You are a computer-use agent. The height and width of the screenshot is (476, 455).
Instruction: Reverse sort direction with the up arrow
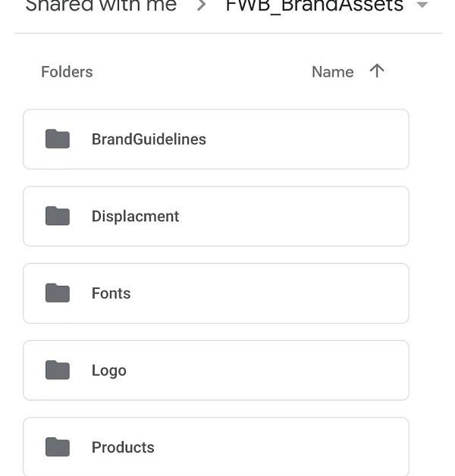377,71
